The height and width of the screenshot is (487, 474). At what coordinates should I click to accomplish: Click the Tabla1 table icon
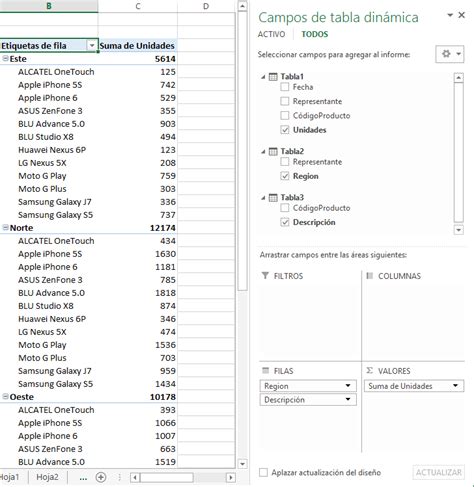pyautogui.click(x=273, y=77)
